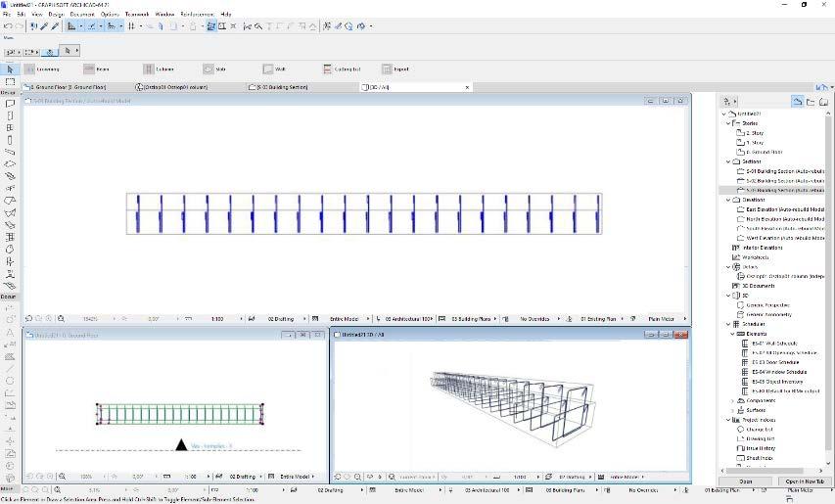Collapse the Project Indexes folder
835x504 pixels.
pyautogui.click(x=728, y=420)
